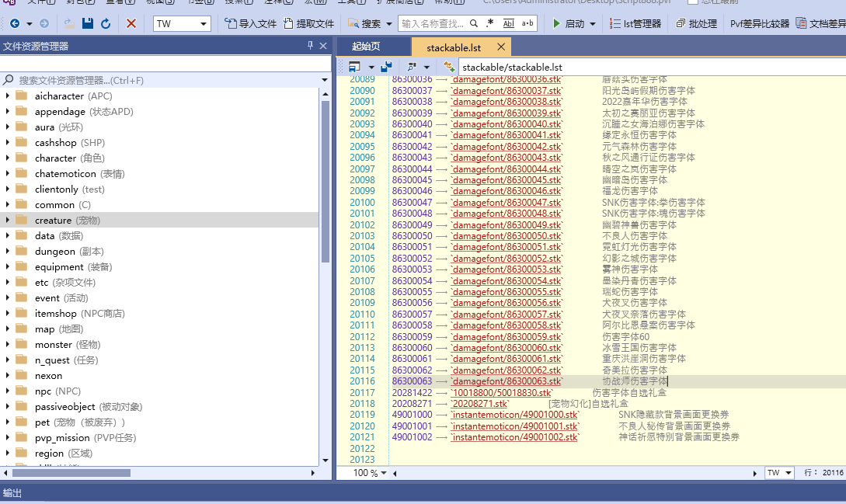The height and width of the screenshot is (504, 846).
Task: Open the 启动 dropdown arrow
Action: 594,23
